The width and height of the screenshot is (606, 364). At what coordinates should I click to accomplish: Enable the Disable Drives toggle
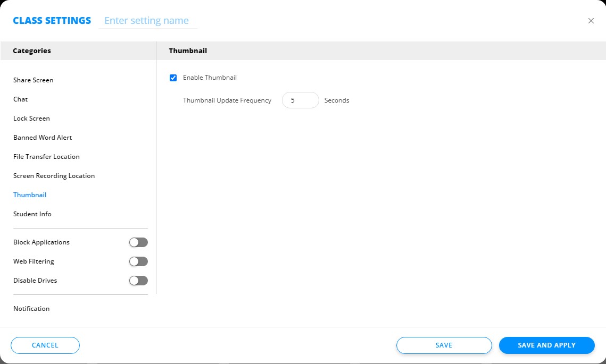[138, 281]
